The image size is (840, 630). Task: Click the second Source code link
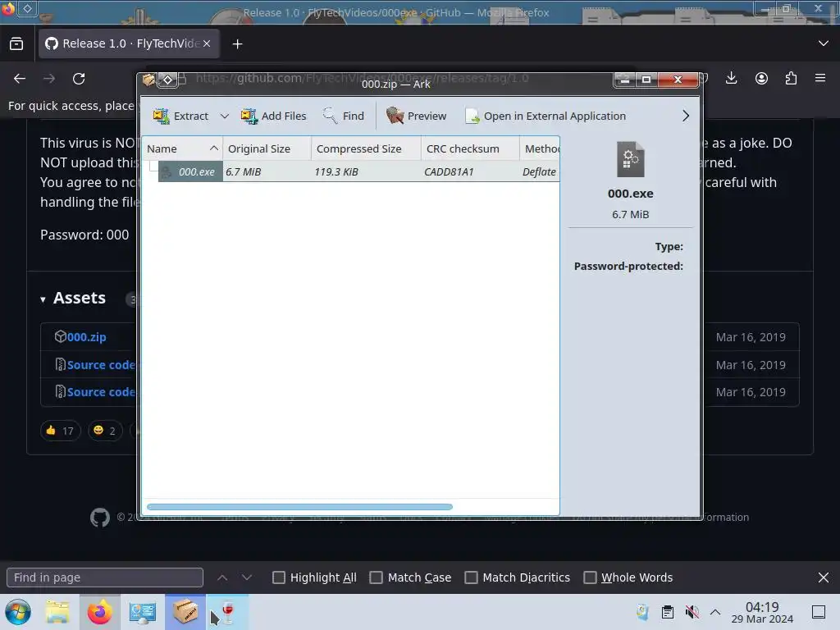(101, 392)
